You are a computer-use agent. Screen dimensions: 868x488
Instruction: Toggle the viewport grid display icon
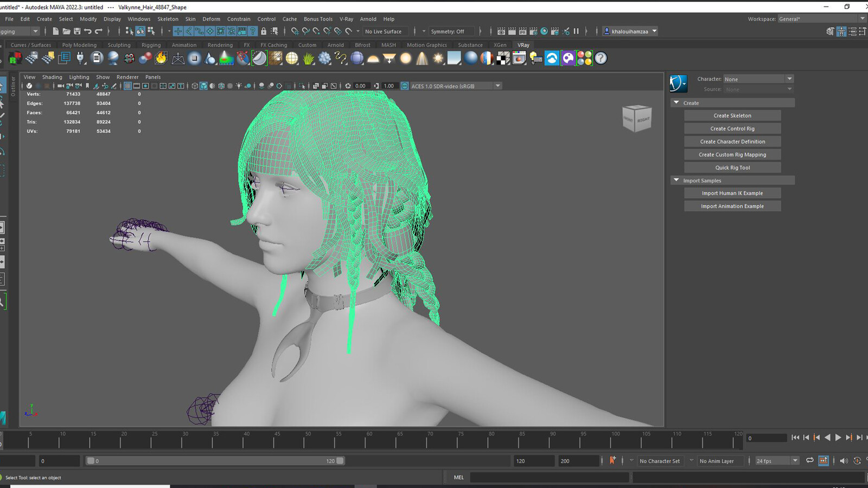pyautogui.click(x=127, y=86)
